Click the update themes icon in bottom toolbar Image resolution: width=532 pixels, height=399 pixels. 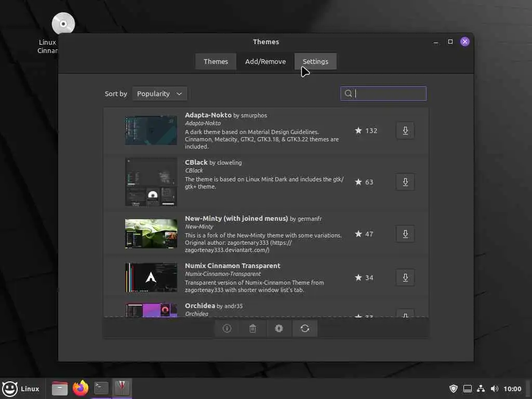click(x=279, y=328)
